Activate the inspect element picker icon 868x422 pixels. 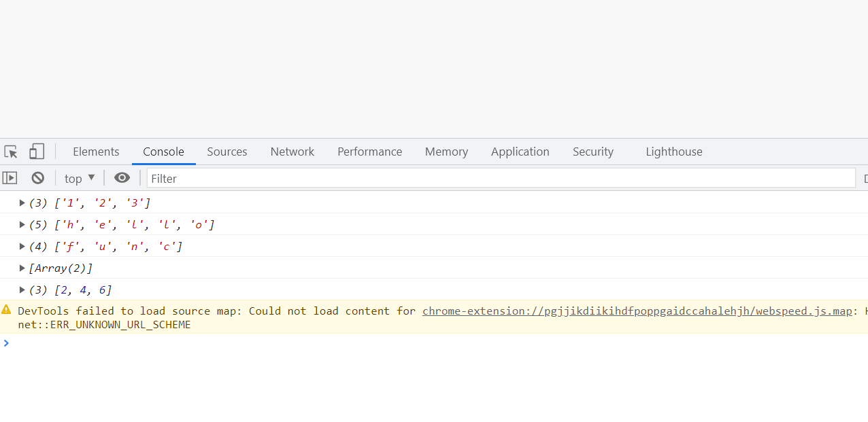11,152
